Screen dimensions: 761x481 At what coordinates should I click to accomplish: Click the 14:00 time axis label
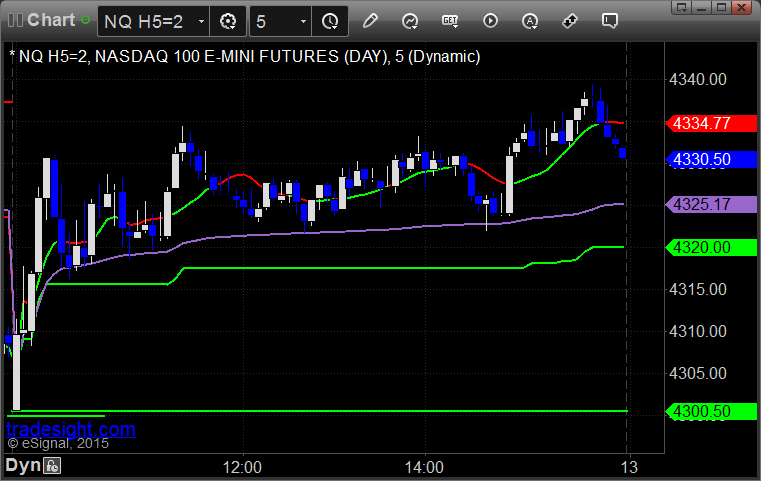click(x=424, y=467)
